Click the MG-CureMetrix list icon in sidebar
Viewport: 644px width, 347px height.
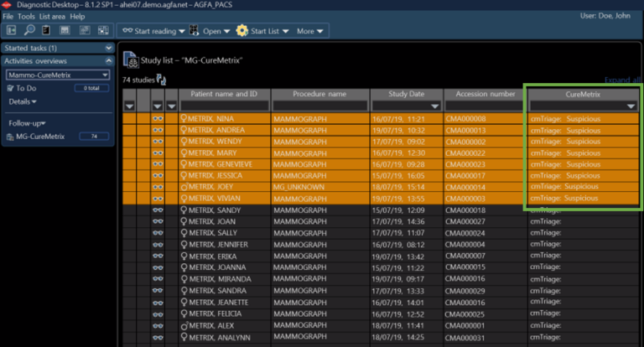pos(10,136)
